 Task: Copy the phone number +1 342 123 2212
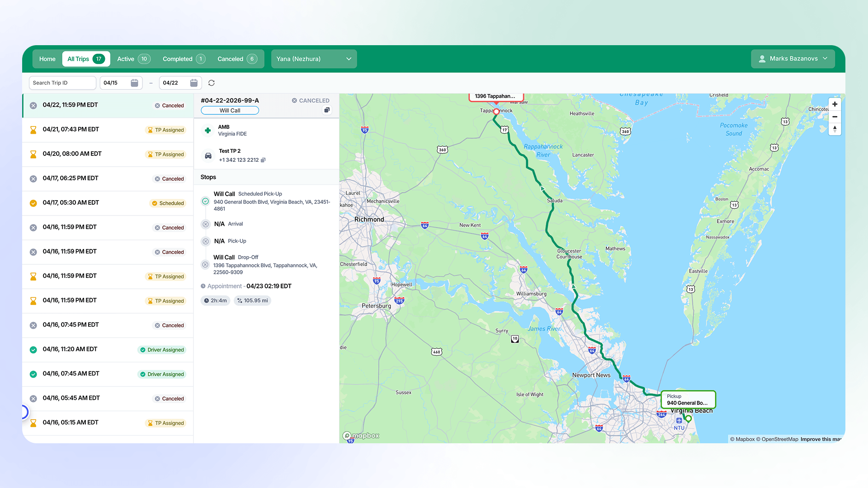pos(263,160)
